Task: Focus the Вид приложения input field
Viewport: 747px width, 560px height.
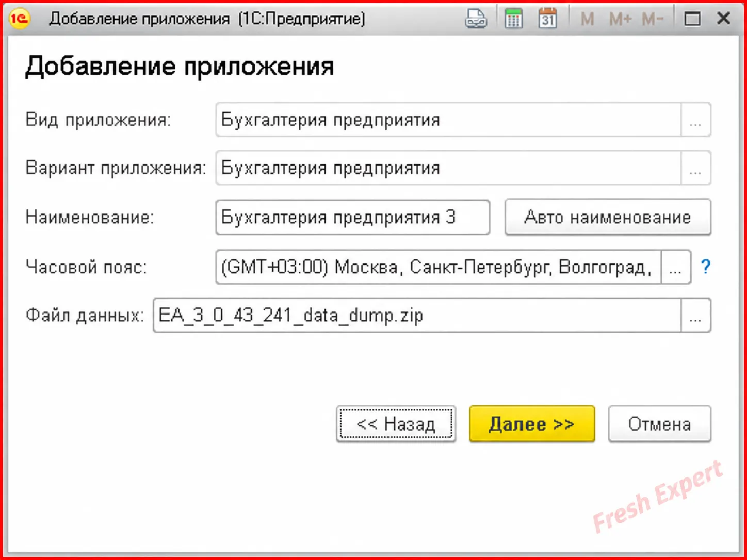Action: coord(448,120)
